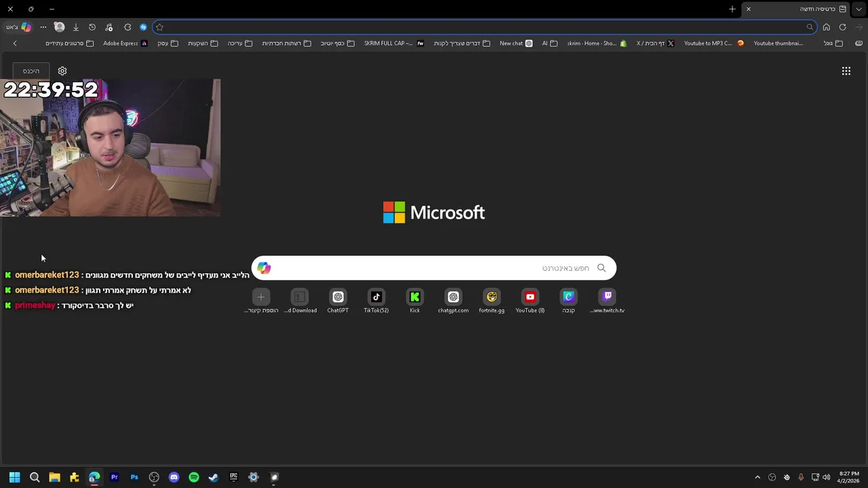The height and width of the screenshot is (488, 868).
Task: Open Edge settings and more menu
Action: (x=43, y=27)
